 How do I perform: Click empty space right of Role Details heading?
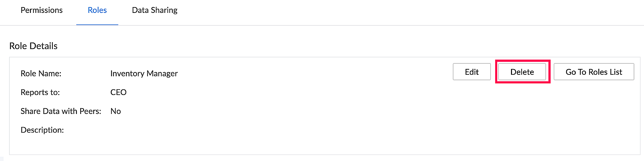[x=322, y=46]
